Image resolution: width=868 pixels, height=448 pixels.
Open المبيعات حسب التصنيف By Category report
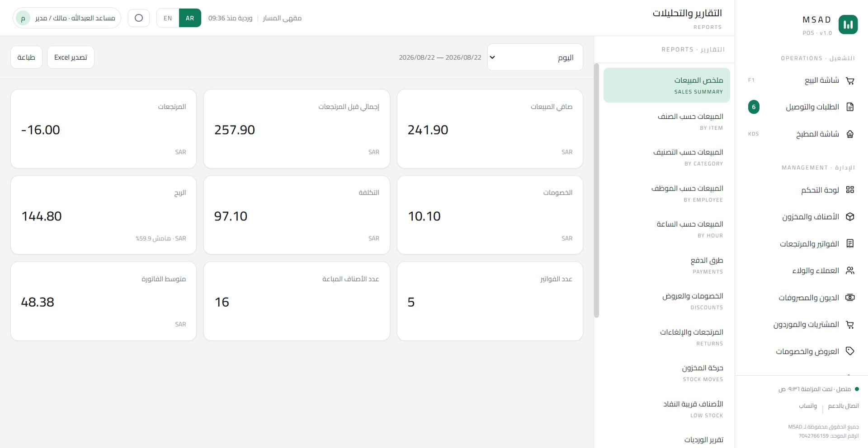[666, 157]
